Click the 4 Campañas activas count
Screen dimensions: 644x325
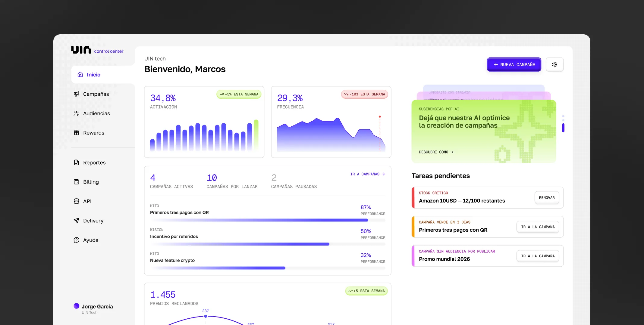(153, 178)
